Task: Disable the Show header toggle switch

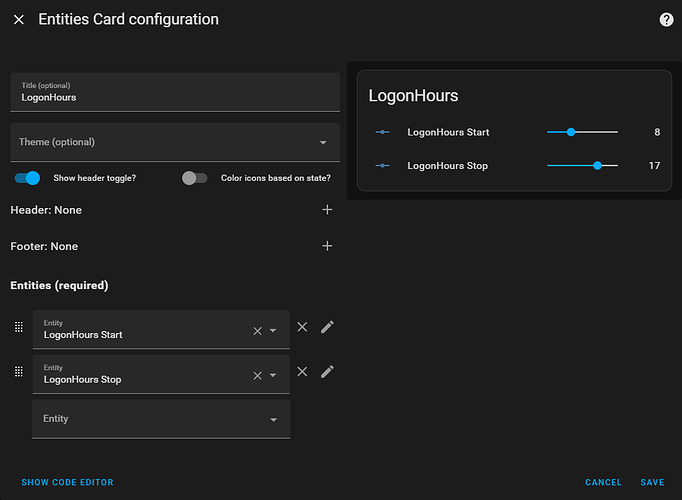Action: [27, 178]
